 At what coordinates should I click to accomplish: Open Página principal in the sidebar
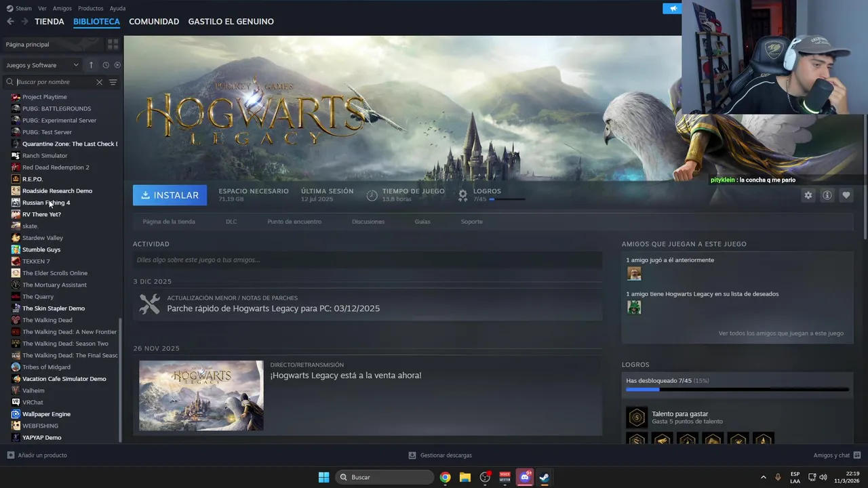(27, 44)
